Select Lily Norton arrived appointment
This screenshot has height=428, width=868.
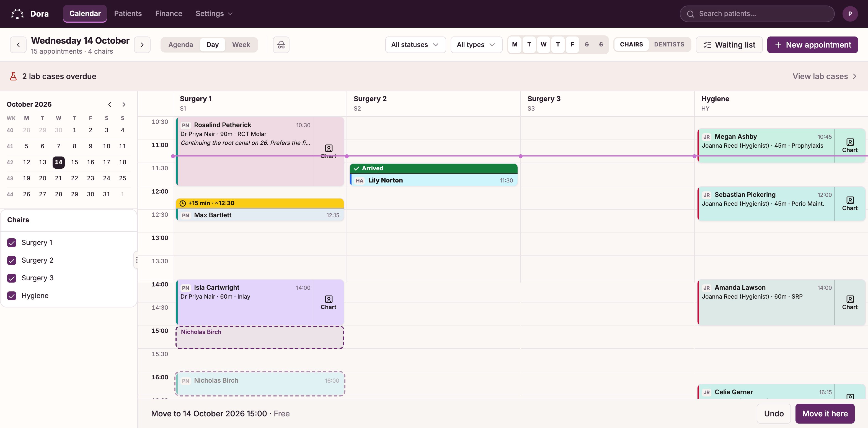434,175
